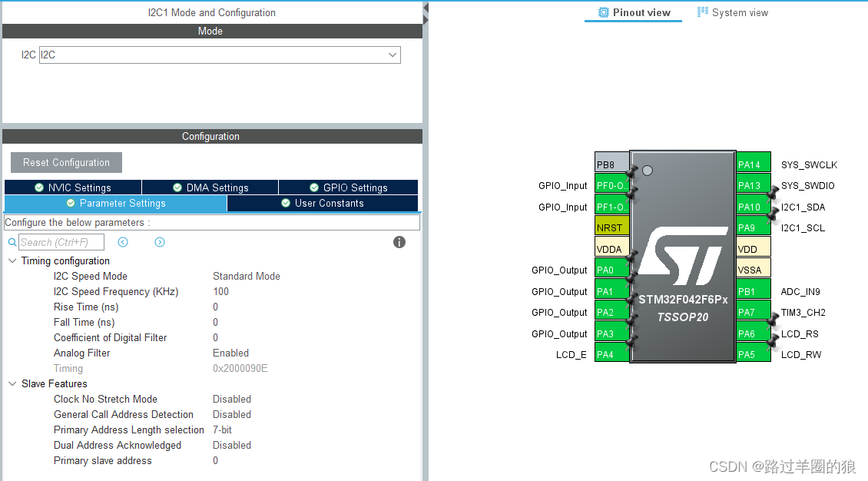Show parameter info icon
The height and width of the screenshot is (481, 868).
pos(399,242)
